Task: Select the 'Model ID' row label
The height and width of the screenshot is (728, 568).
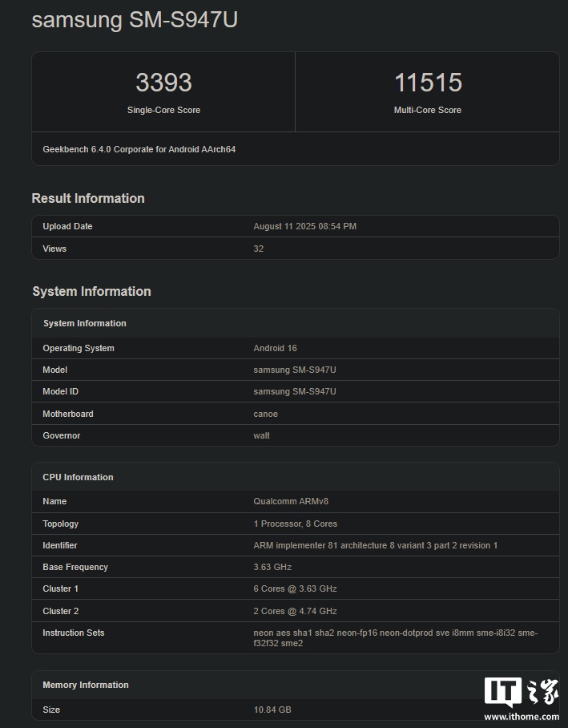Action: click(60, 392)
